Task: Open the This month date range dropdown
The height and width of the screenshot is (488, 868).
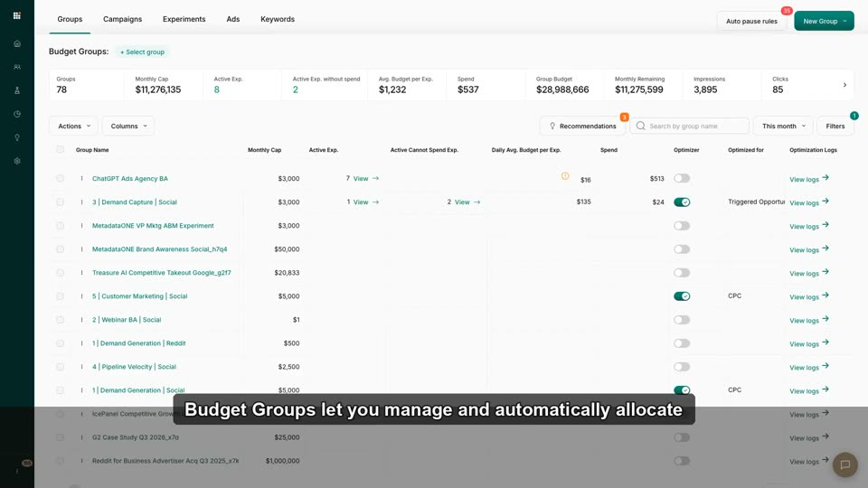Action: tap(783, 127)
